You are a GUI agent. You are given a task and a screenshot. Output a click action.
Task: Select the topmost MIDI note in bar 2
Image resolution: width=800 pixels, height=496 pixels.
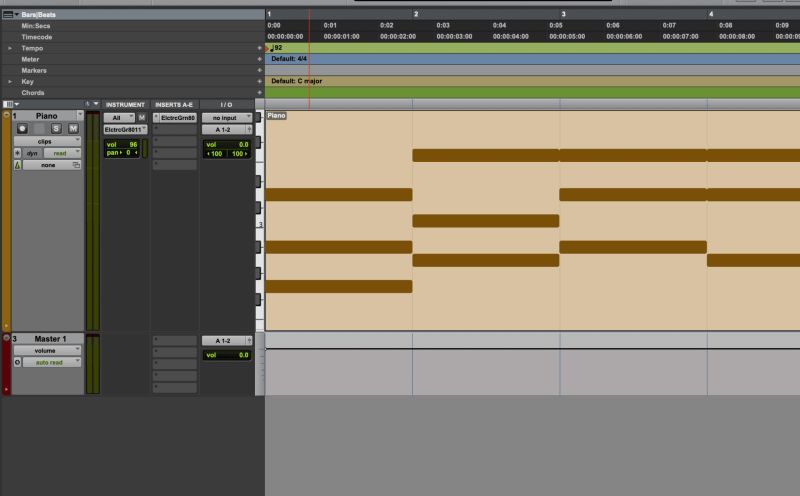point(486,155)
